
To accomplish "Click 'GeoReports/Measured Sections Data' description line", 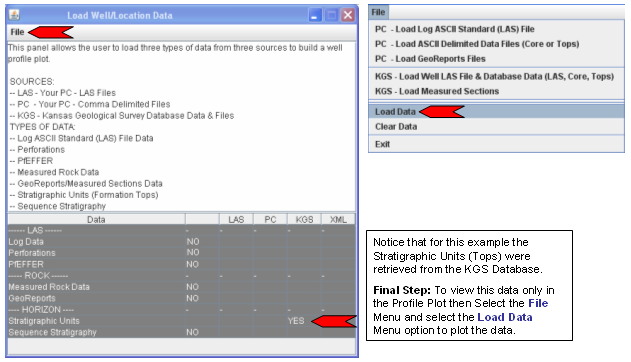I will click(x=86, y=184).
